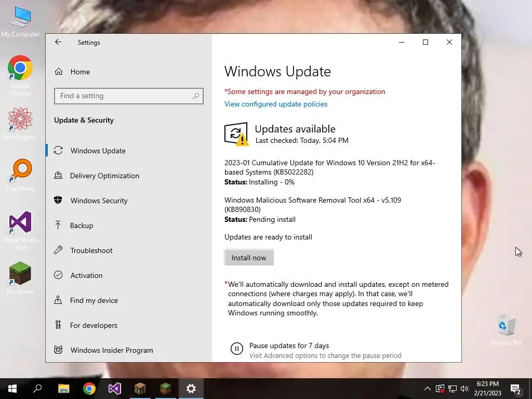Switch to the taskbar crafting table app
The width and height of the screenshot is (532, 399).
coord(140,389)
